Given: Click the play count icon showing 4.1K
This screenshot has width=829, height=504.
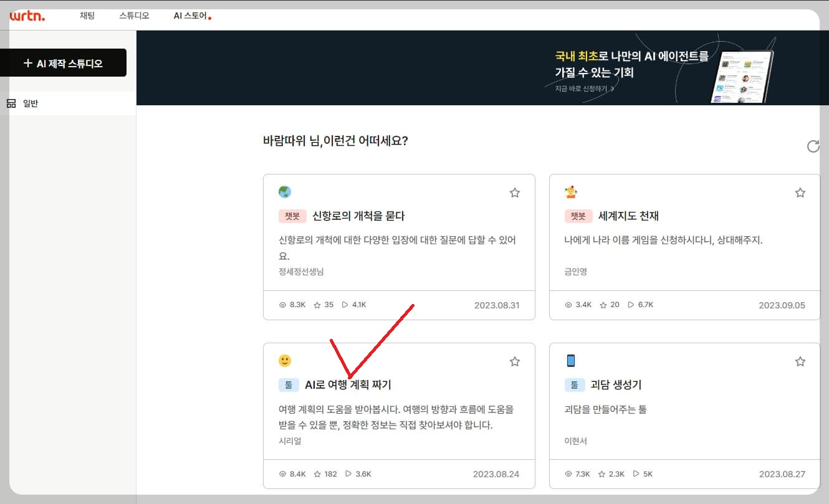Looking at the screenshot, I should [345, 305].
